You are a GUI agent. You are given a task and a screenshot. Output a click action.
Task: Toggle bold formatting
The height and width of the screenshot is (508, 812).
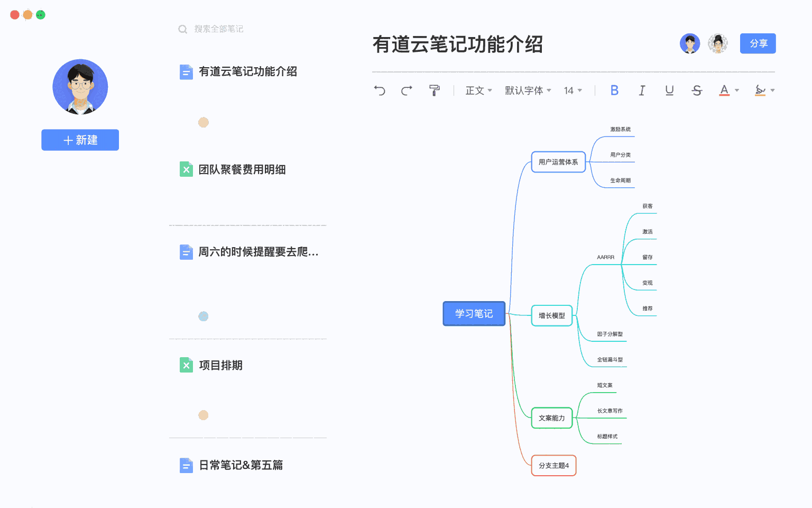(x=614, y=90)
